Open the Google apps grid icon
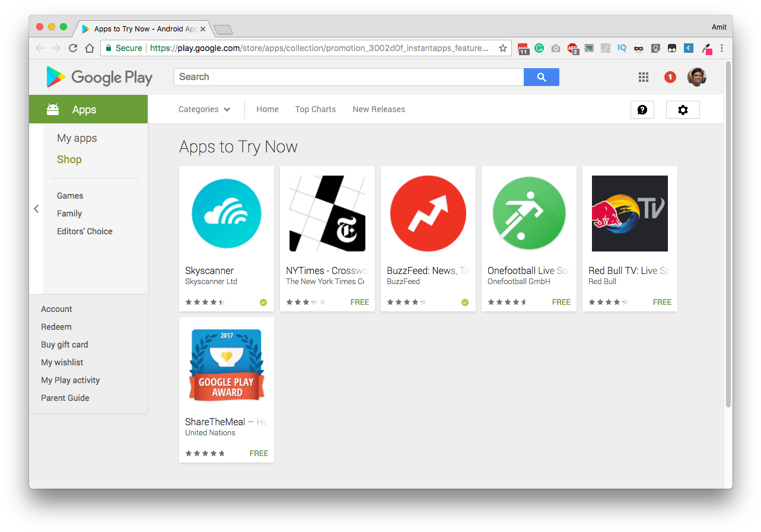The width and height of the screenshot is (761, 532). click(x=643, y=77)
